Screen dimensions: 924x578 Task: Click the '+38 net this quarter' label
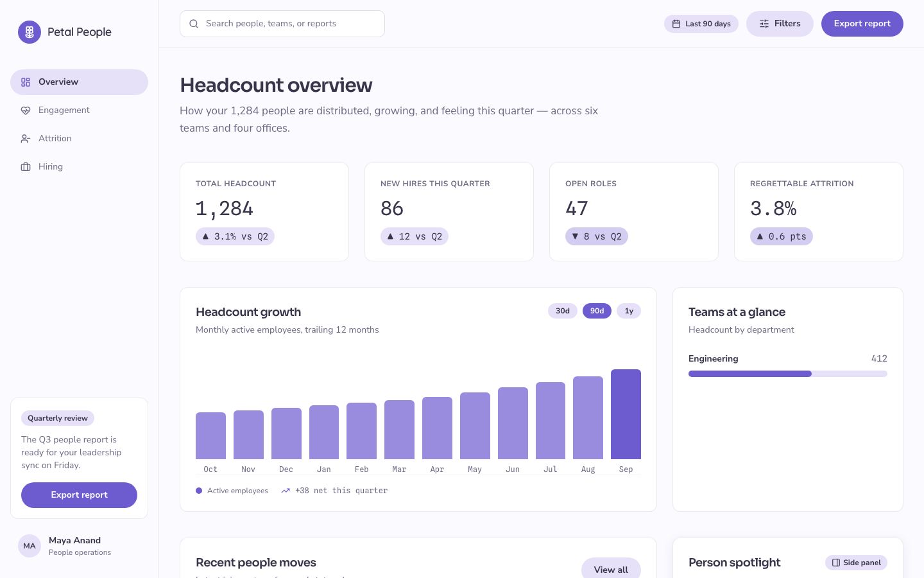tap(341, 491)
